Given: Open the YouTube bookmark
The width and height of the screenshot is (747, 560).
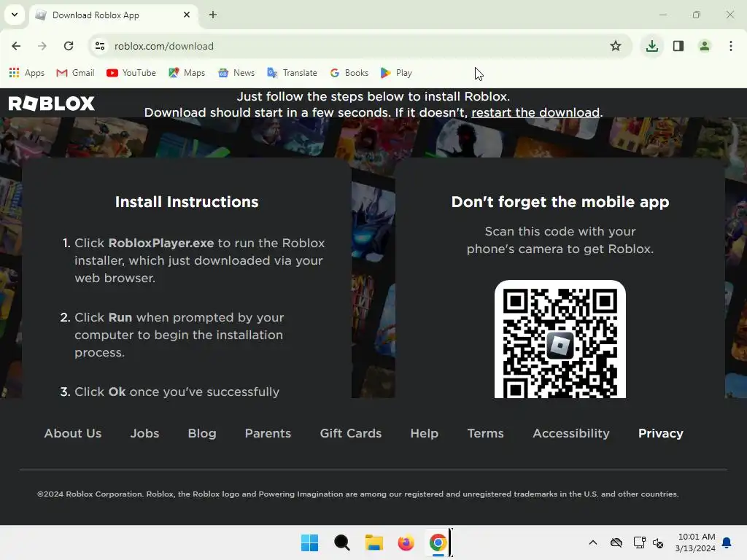Looking at the screenshot, I should point(131,73).
